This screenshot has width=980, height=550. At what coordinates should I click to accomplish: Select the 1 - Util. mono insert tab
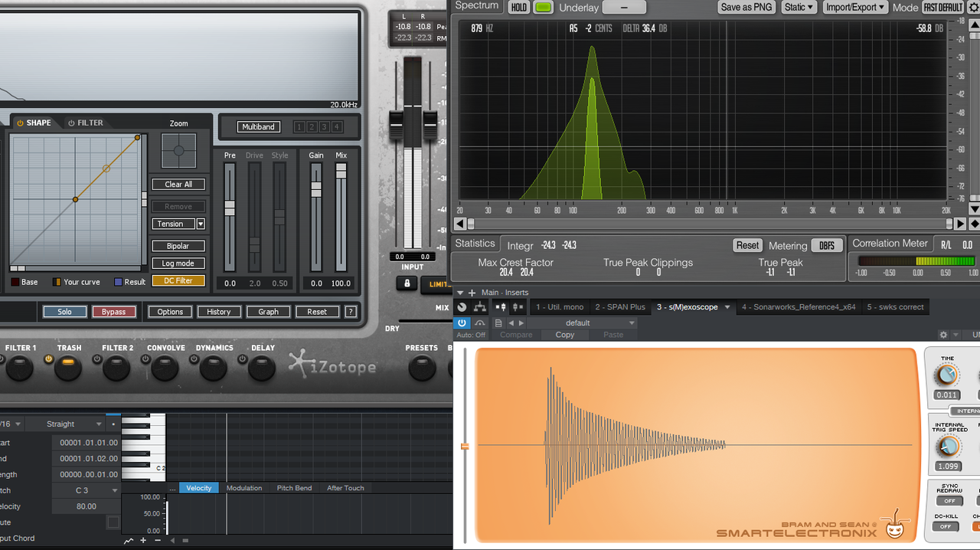[560, 307]
